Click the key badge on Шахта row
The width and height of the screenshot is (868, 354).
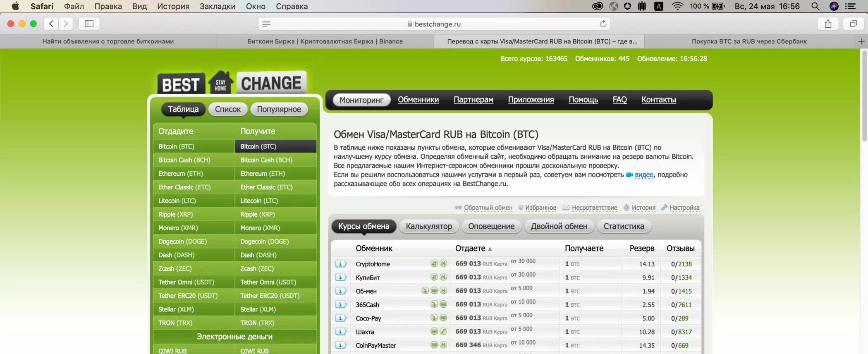point(443,331)
